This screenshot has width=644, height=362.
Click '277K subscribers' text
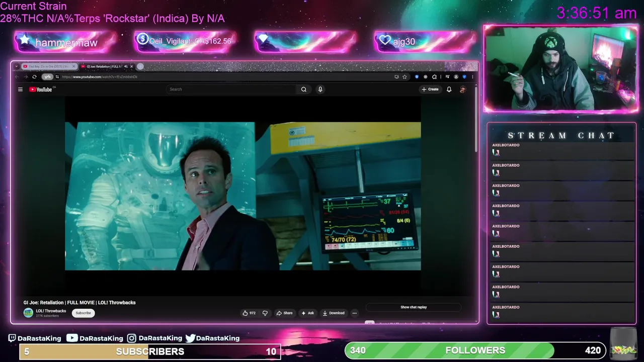(x=47, y=316)
